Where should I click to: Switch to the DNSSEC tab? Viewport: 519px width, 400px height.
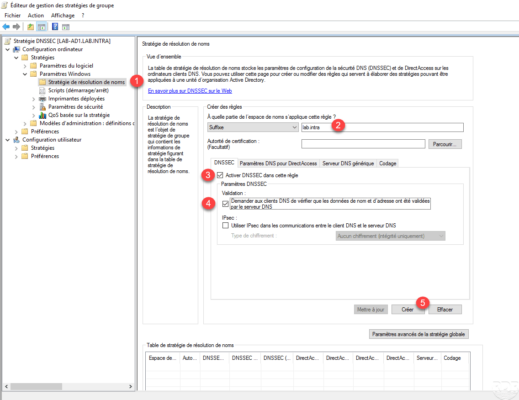(224, 163)
